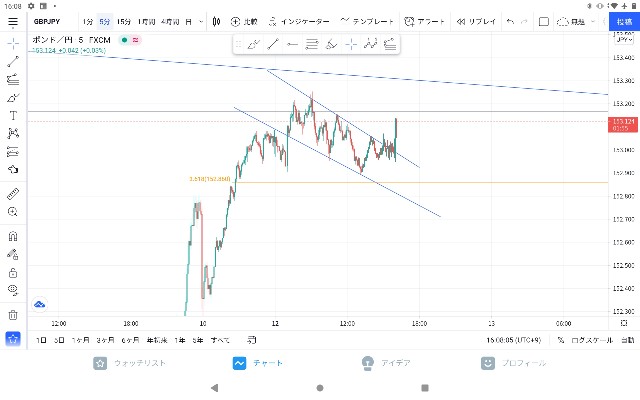The height and width of the screenshot is (400, 640).
Task: Open the candlestick chart style selector
Action: (x=216, y=22)
